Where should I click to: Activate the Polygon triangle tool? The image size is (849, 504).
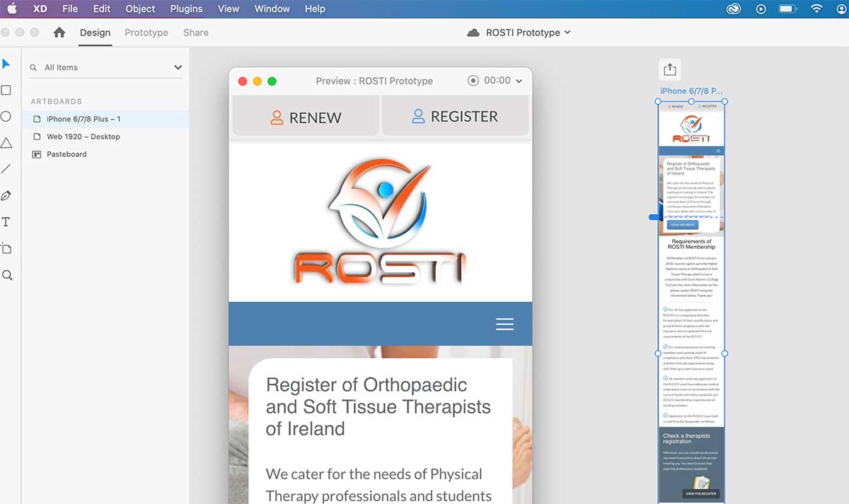[x=6, y=143]
